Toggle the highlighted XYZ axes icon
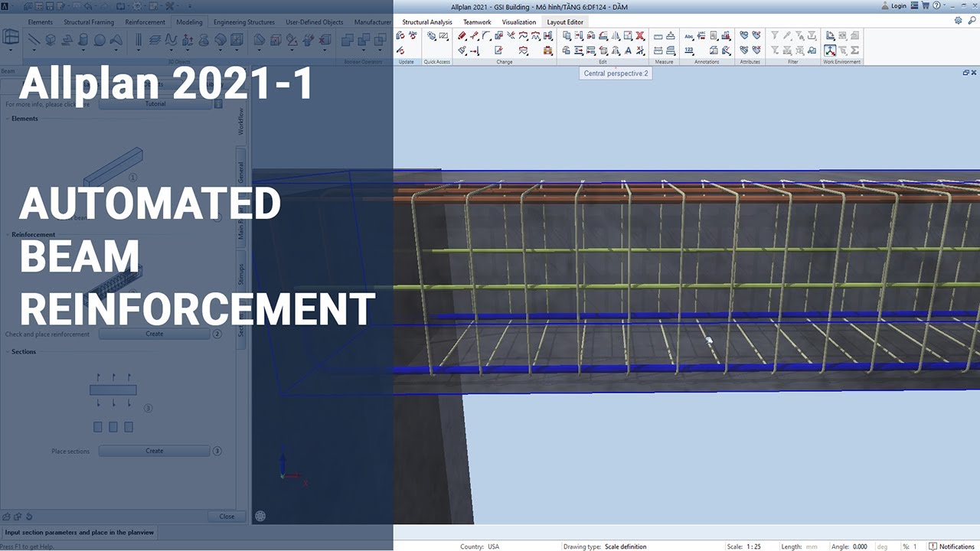This screenshot has width=980, height=551. [x=830, y=51]
